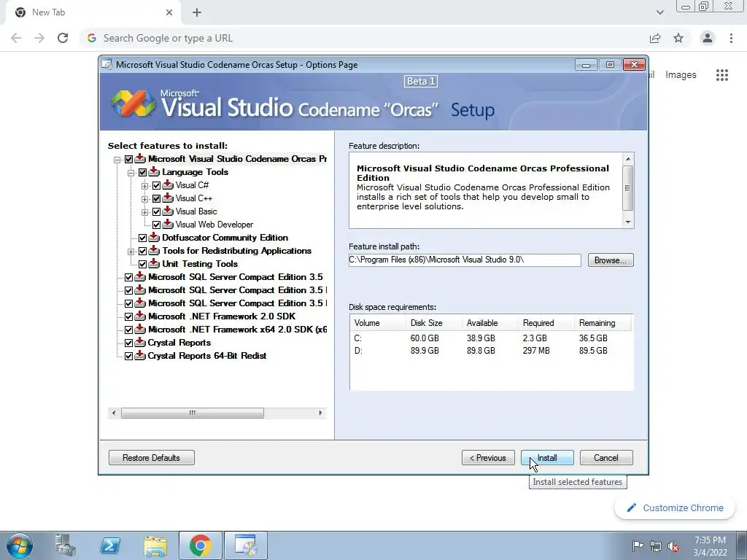747x560 pixels.
Task: Click the Remaining column header
Action: click(x=602, y=323)
